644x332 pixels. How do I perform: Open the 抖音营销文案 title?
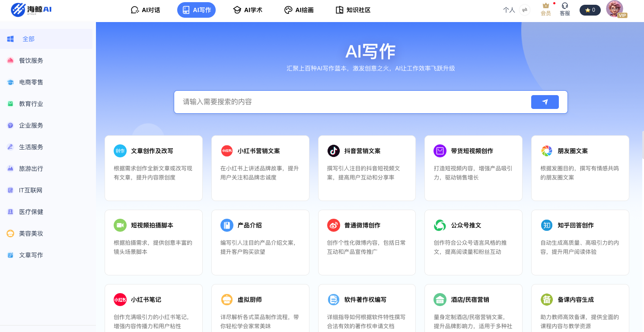pos(363,151)
